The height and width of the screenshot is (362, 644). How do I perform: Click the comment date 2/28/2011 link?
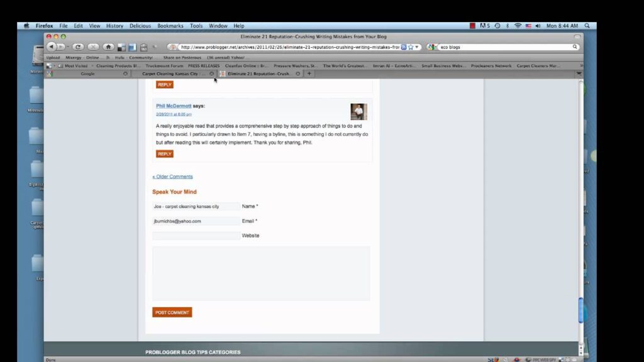pyautogui.click(x=174, y=114)
